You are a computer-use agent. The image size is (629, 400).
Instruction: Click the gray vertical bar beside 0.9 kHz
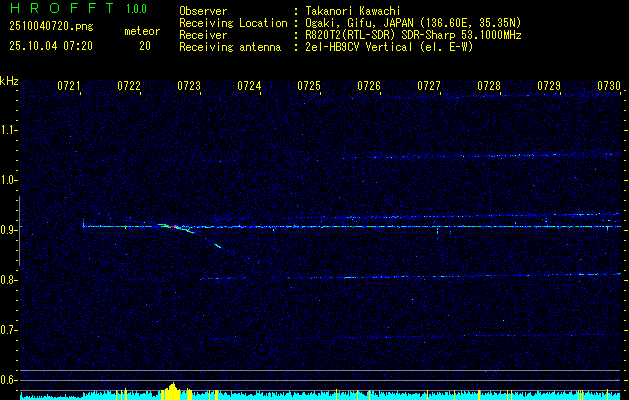tap(19, 231)
